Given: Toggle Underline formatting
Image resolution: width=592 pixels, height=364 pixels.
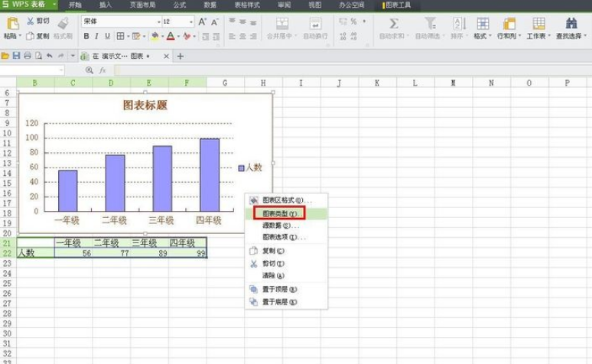Looking at the screenshot, I should pyautogui.click(x=107, y=36).
